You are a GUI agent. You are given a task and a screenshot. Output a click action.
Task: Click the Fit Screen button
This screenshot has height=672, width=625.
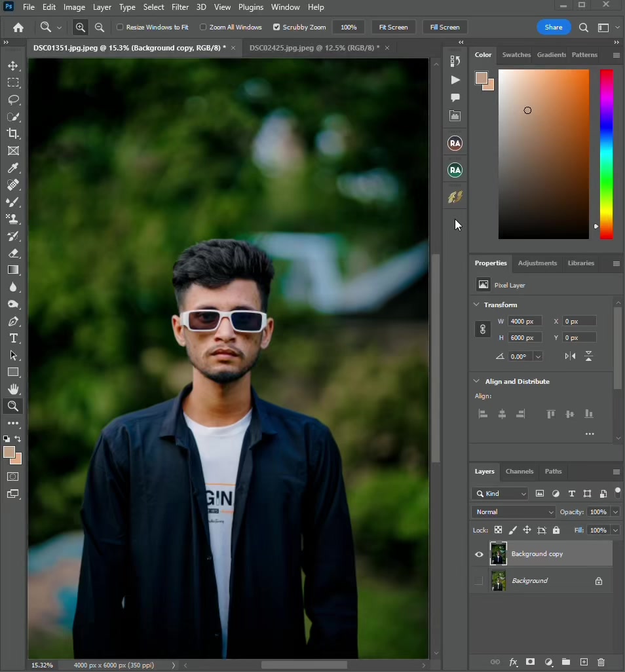pyautogui.click(x=394, y=27)
